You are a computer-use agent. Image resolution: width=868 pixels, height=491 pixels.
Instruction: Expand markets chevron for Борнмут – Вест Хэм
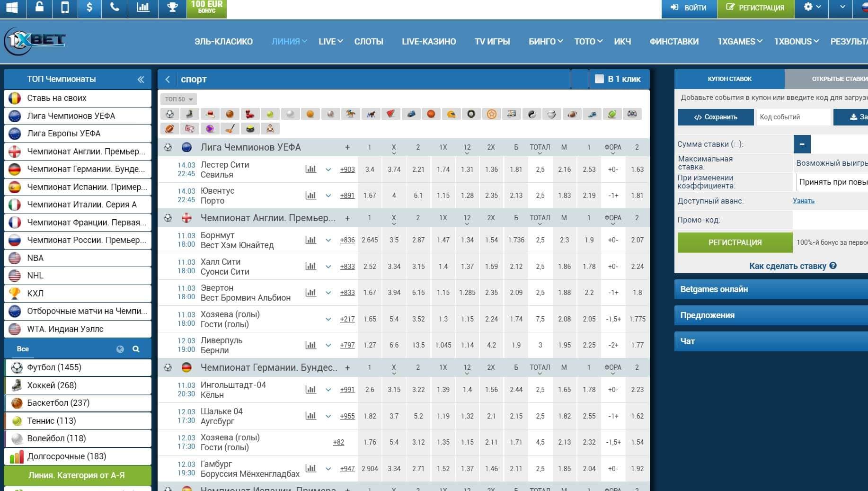click(328, 240)
